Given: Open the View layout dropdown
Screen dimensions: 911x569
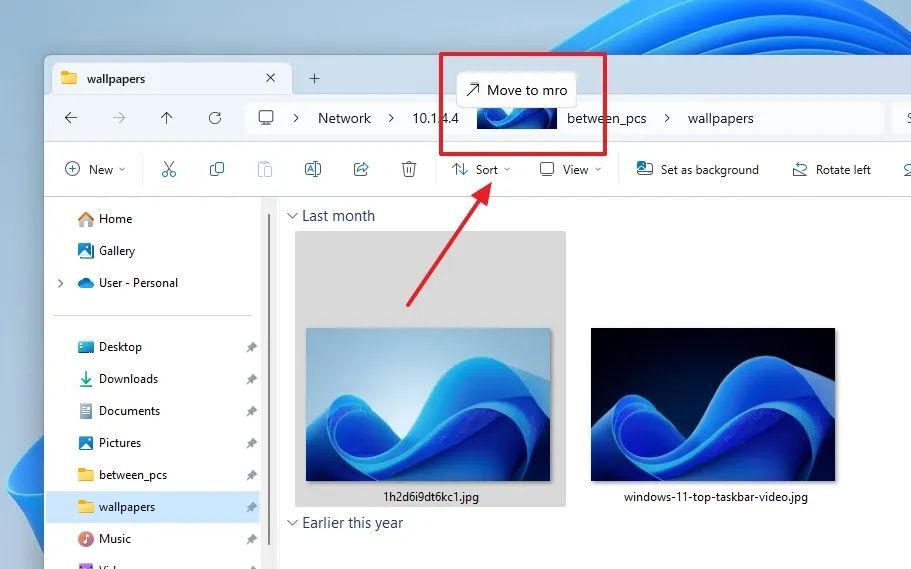Looking at the screenshot, I should (571, 169).
